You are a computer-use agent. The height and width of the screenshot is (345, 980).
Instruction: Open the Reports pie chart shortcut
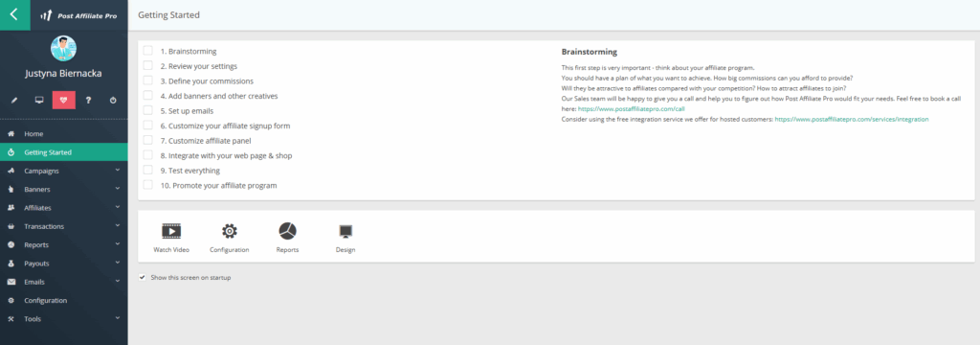coord(287,231)
